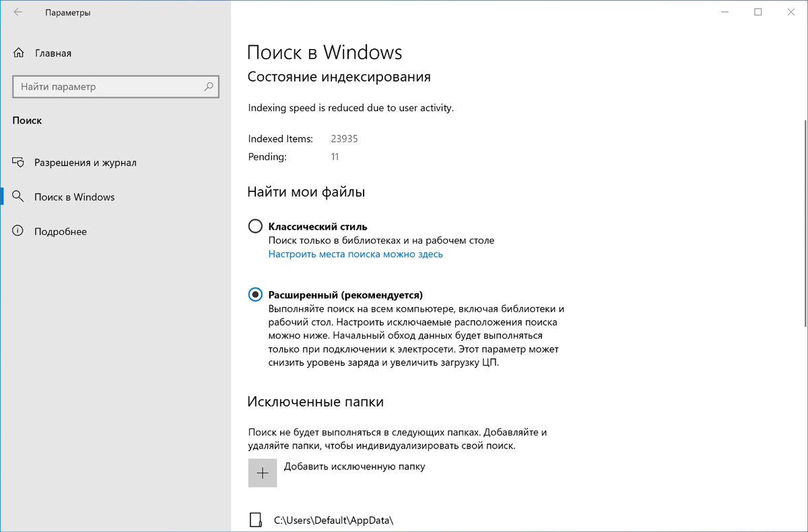The width and height of the screenshot is (808, 532).
Task: Click the Indexed Items value 23935
Action: coord(344,139)
